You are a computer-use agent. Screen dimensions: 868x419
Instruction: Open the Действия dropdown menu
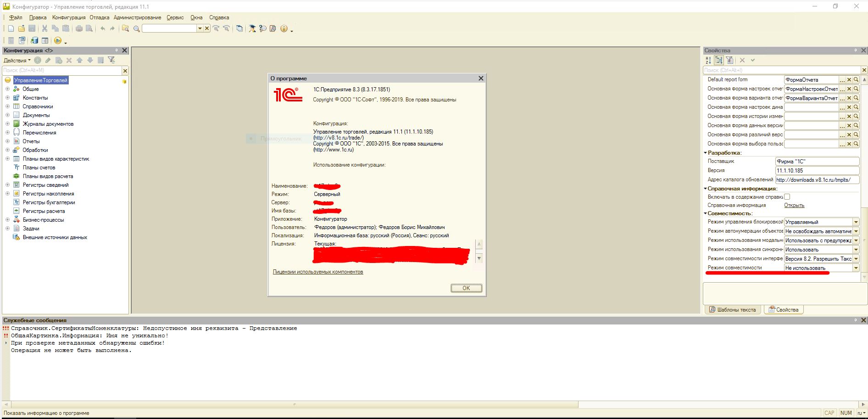[x=17, y=61]
